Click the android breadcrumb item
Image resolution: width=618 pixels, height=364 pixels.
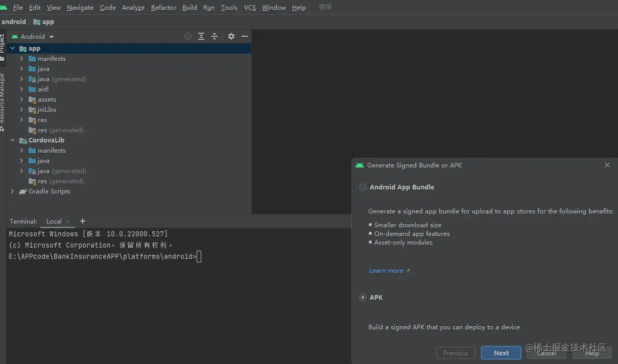coord(14,22)
